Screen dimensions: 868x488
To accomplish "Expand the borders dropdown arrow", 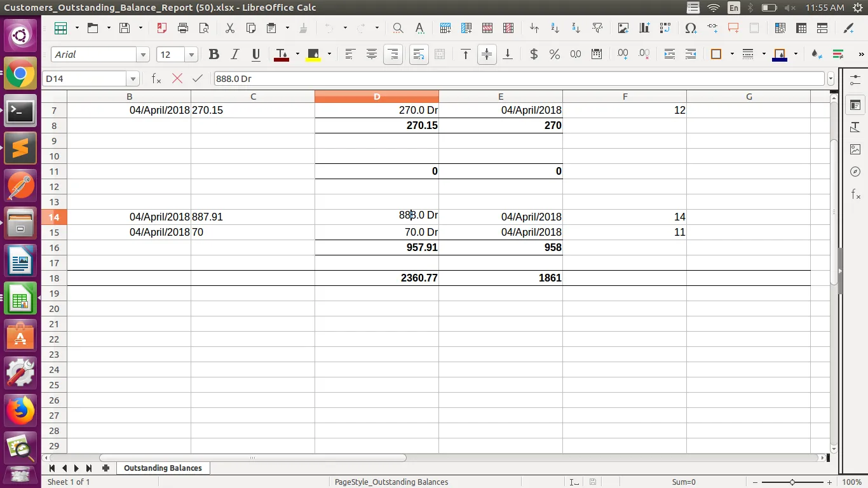I will [x=732, y=55].
